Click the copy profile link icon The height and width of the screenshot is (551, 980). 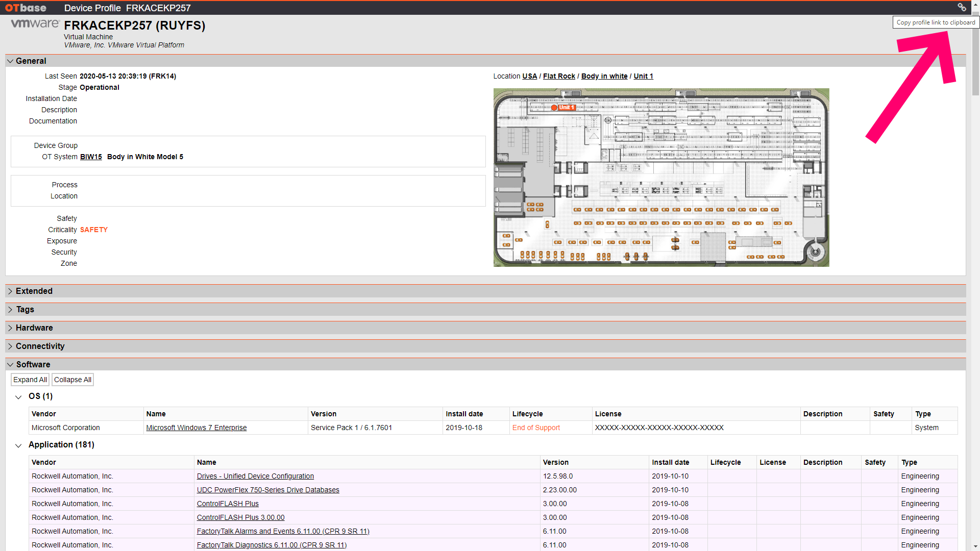(x=962, y=7)
